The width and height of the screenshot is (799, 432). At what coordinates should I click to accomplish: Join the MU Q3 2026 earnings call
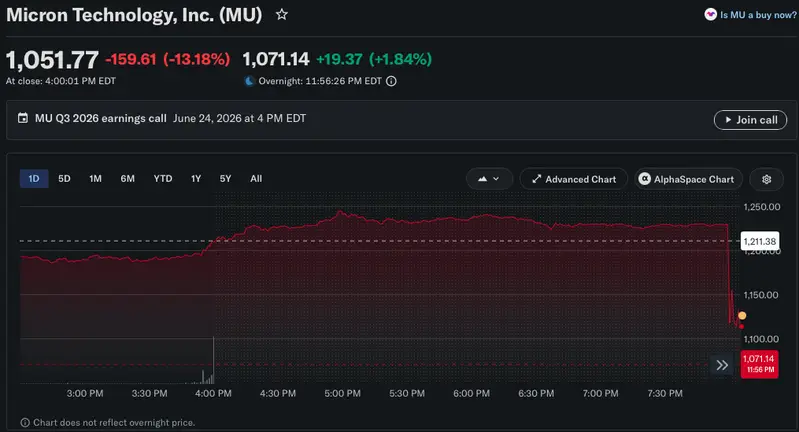[750, 120]
